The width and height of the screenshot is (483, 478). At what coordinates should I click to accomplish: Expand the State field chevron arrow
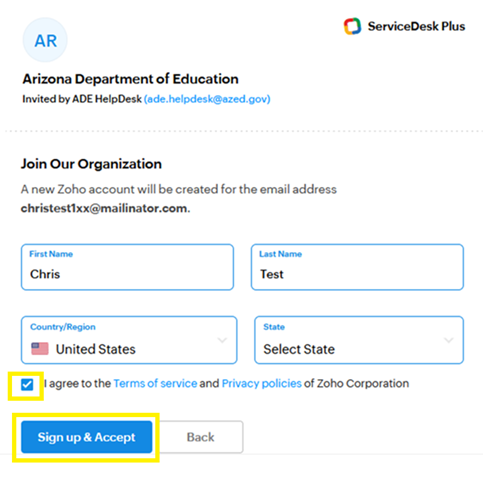449,340
